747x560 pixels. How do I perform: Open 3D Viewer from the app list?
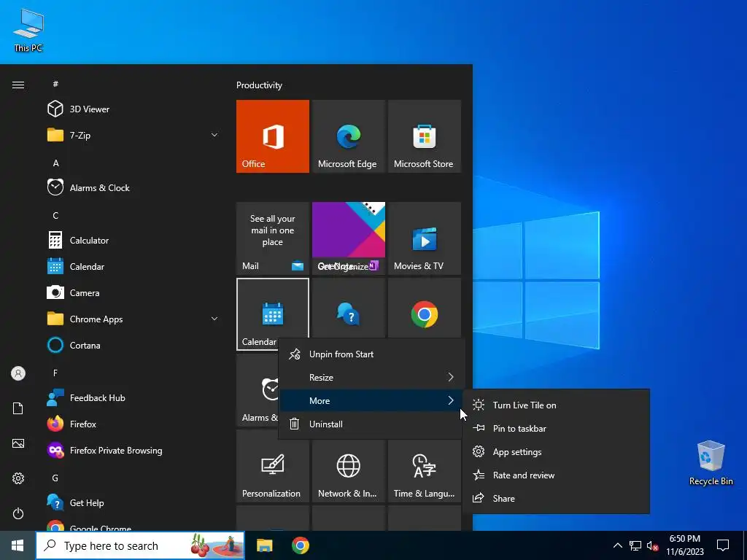pos(133,109)
